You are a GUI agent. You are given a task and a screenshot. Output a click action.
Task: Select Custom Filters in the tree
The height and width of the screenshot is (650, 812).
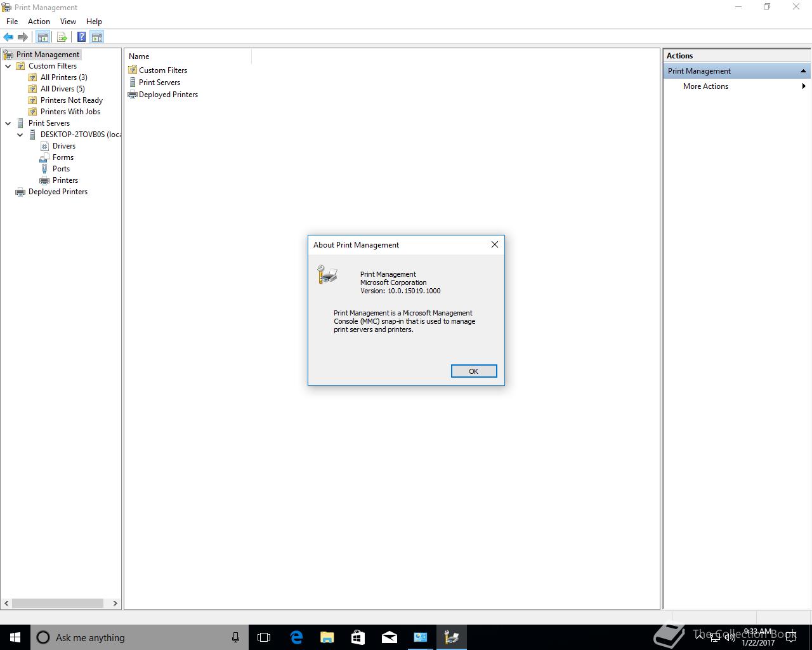click(x=53, y=66)
